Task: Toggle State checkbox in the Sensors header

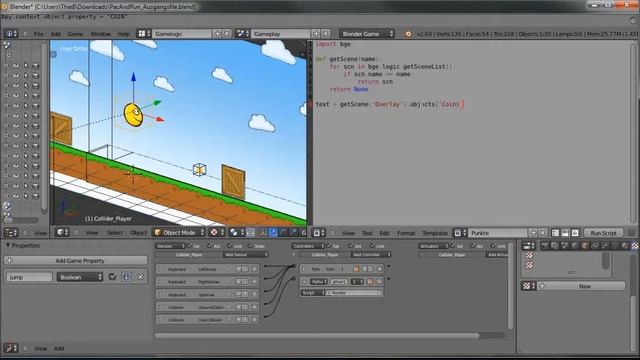Action: coord(250,246)
